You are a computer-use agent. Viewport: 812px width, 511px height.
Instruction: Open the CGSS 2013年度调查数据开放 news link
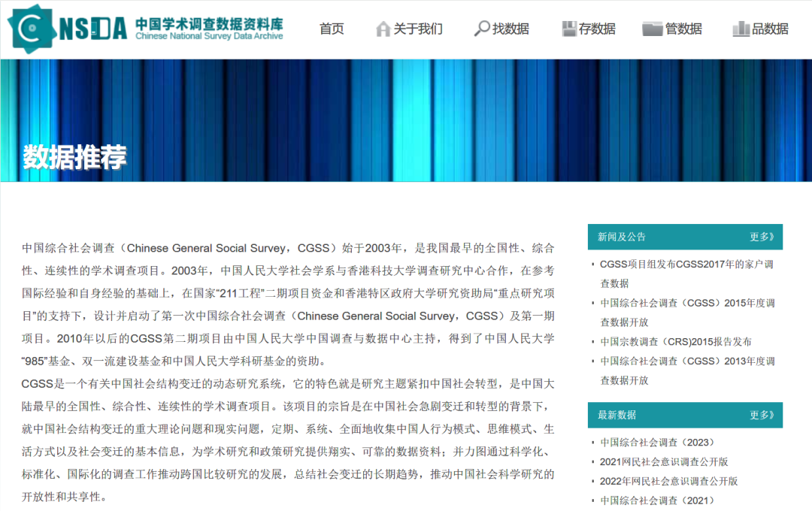[x=686, y=361]
